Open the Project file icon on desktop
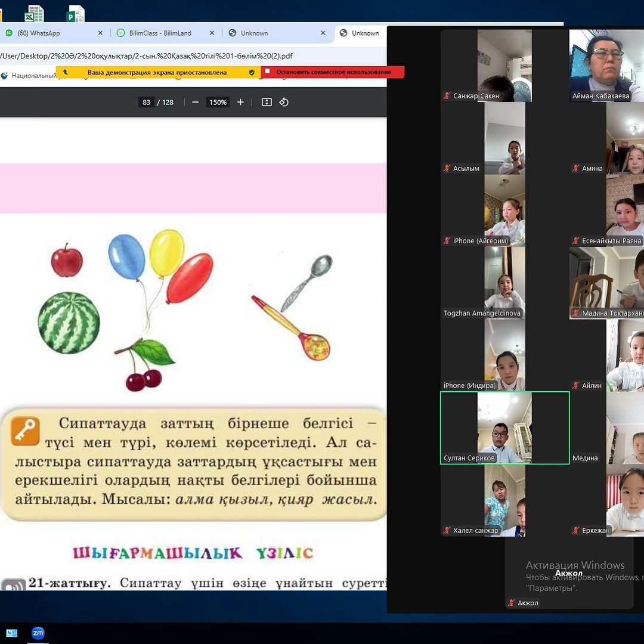644x644 pixels. pyautogui.click(x=75, y=13)
